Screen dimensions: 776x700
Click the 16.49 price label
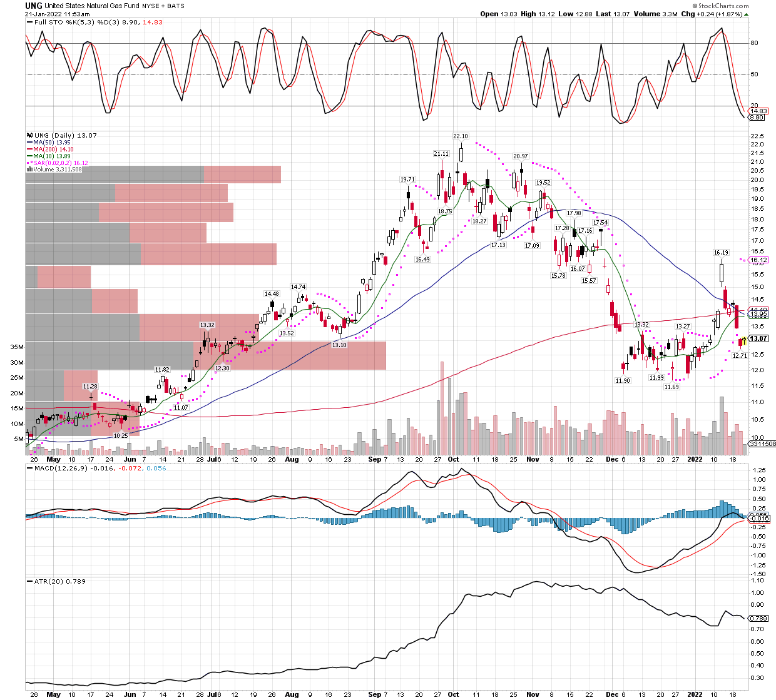422,259
